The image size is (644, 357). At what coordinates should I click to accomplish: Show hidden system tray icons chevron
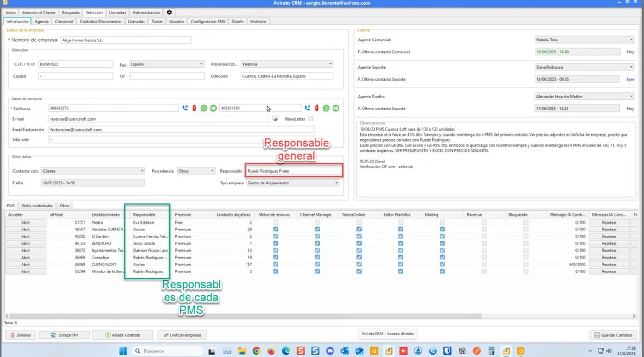[591, 351]
